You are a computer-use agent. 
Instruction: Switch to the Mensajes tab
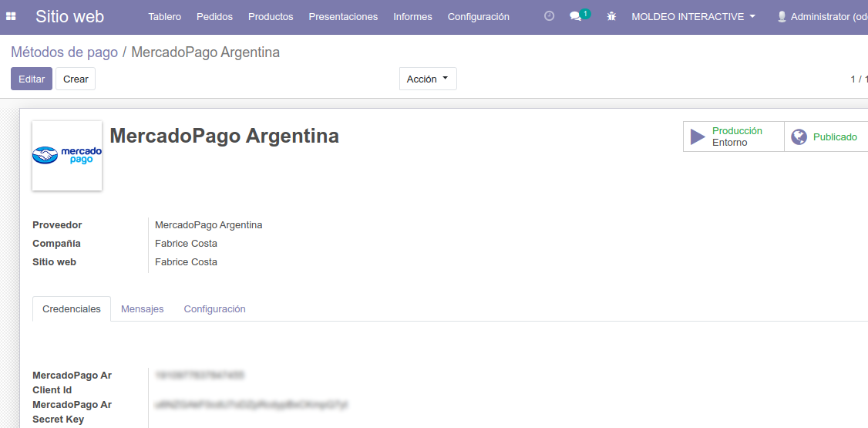coord(143,309)
